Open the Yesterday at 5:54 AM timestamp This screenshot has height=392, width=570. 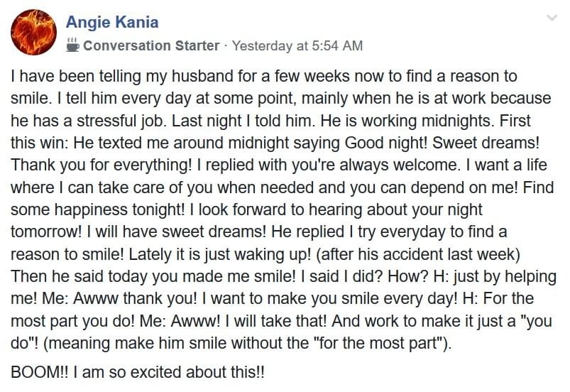pyautogui.click(x=297, y=46)
